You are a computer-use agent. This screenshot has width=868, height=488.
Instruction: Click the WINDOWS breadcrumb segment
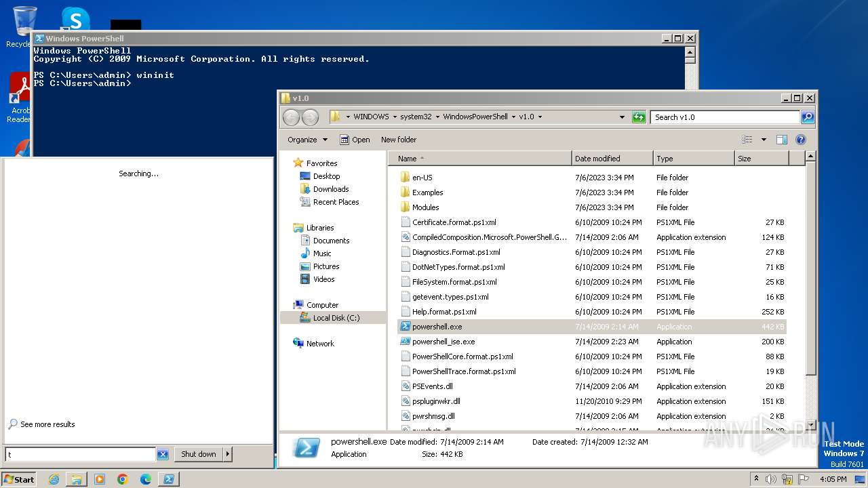(x=371, y=117)
